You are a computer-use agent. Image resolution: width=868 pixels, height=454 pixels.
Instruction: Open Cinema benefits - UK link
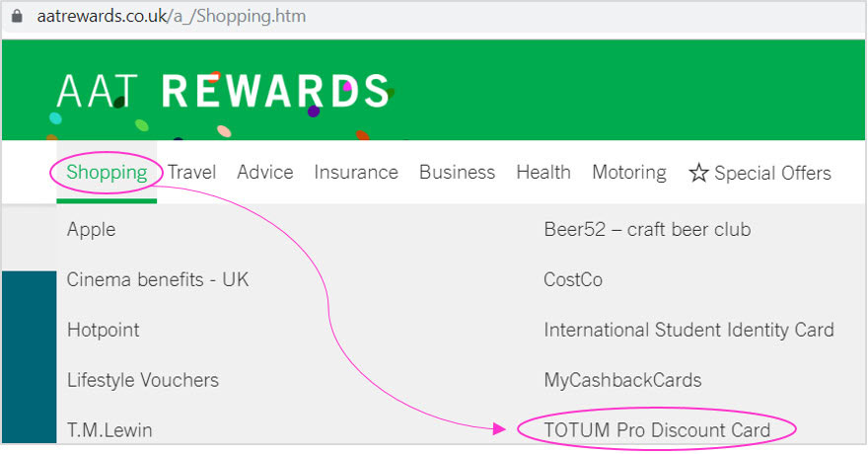pyautogui.click(x=158, y=279)
